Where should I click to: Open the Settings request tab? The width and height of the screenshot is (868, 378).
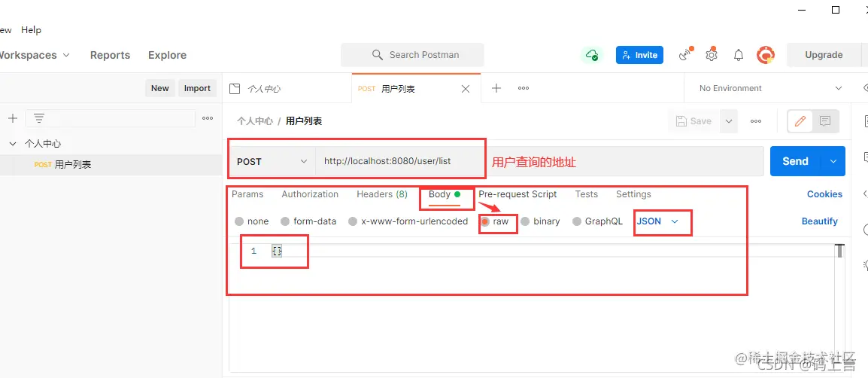pos(633,194)
